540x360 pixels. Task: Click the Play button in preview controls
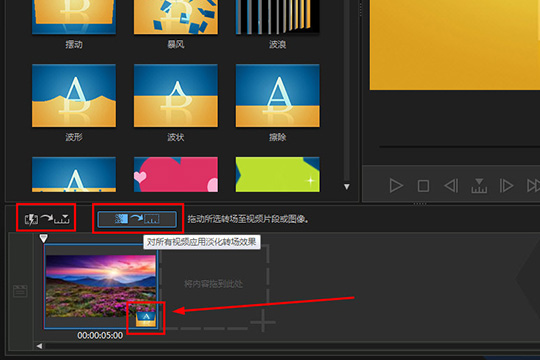point(396,186)
